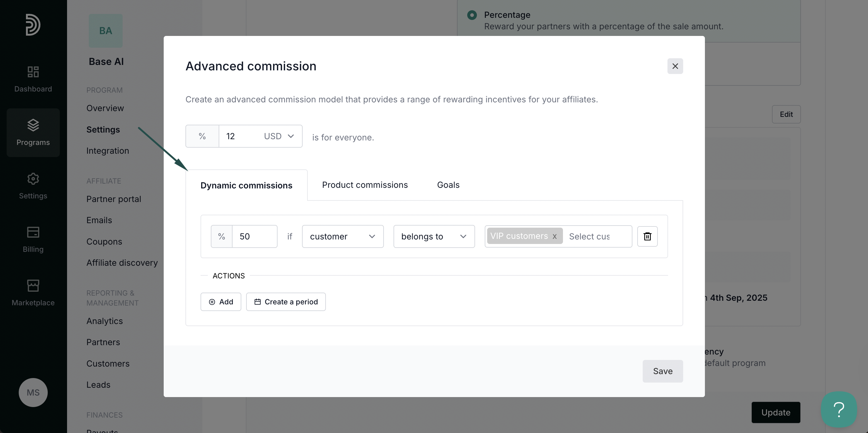868x433 pixels.
Task: Open the customer condition dropdown
Action: pyautogui.click(x=342, y=236)
